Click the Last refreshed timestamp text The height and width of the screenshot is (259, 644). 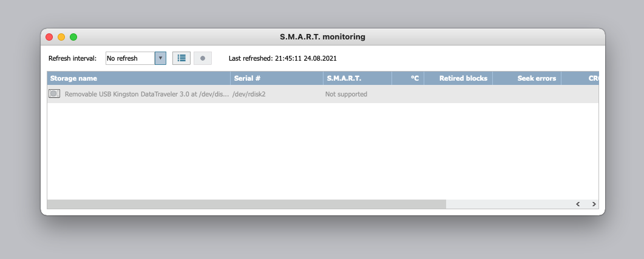tap(283, 58)
